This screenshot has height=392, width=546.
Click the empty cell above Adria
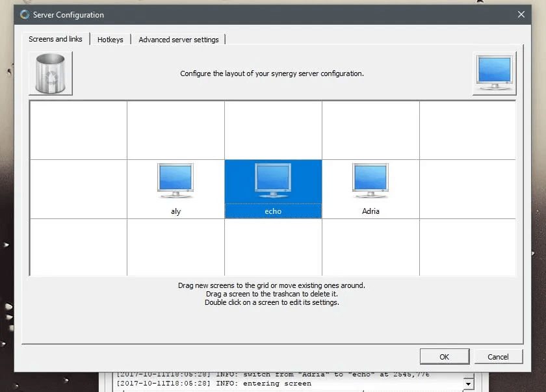tap(370, 130)
